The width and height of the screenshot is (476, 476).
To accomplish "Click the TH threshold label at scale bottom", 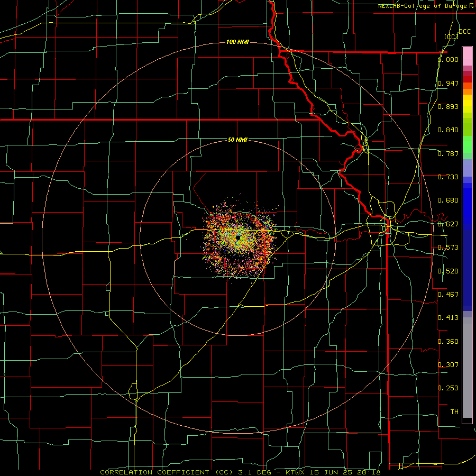I will (x=454, y=412).
